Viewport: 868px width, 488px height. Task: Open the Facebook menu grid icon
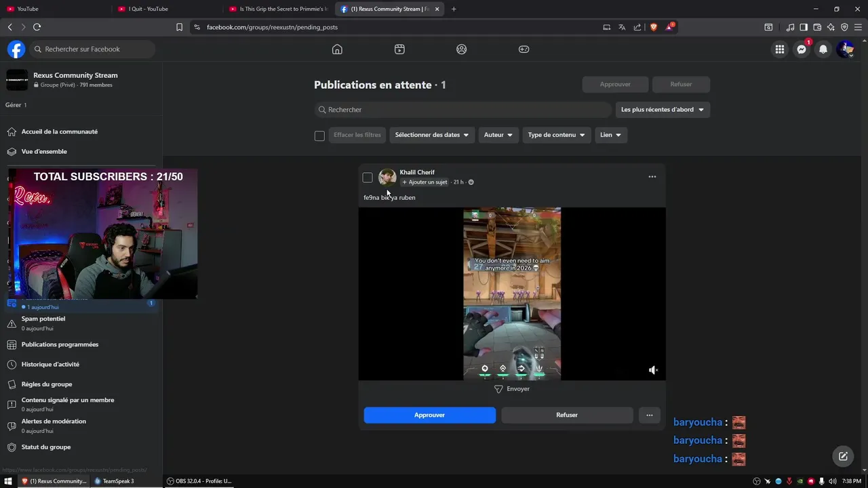tap(780, 49)
